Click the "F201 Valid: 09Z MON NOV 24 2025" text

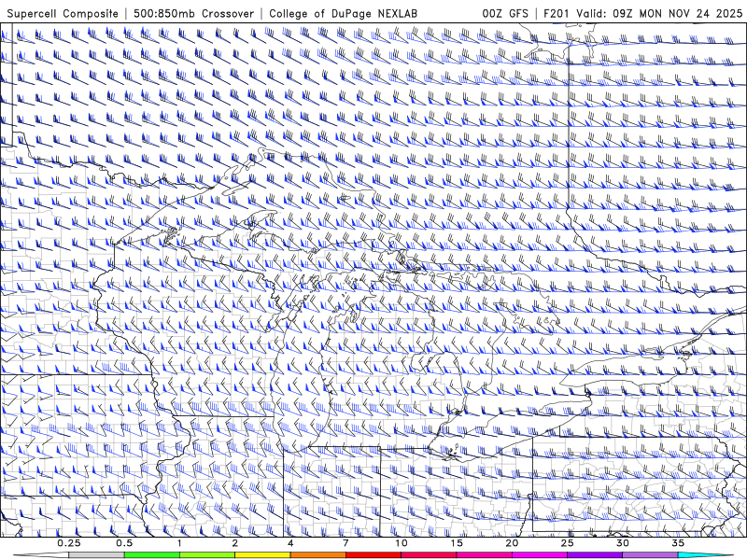[642, 13]
